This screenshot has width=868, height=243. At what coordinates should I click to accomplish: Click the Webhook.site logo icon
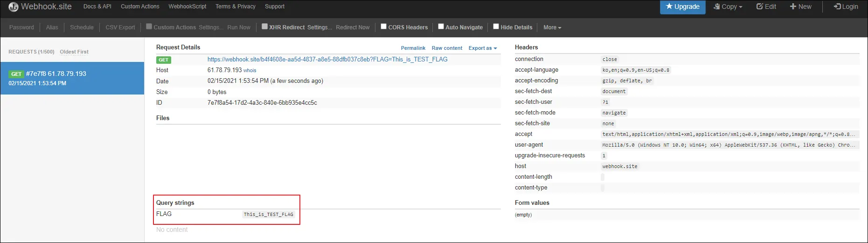pos(13,7)
